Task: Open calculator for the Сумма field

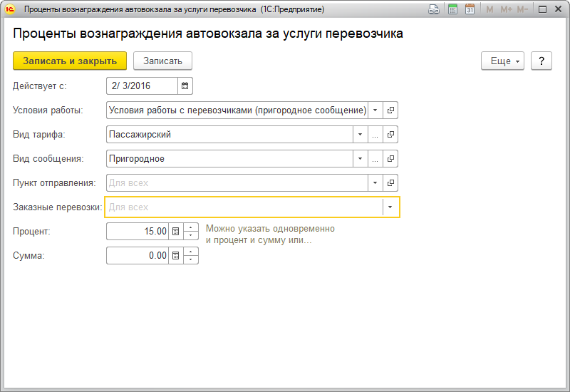Action: pos(176,256)
